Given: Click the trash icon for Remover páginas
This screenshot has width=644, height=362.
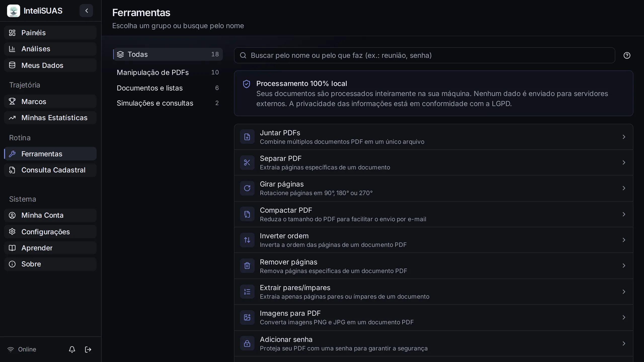Looking at the screenshot, I should coord(247,266).
